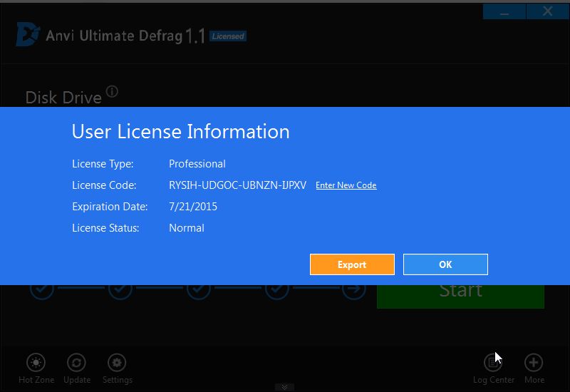570x392 pixels.
Task: Click the Anvi Ultimate Defrag logo
Action: pyautogui.click(x=28, y=34)
